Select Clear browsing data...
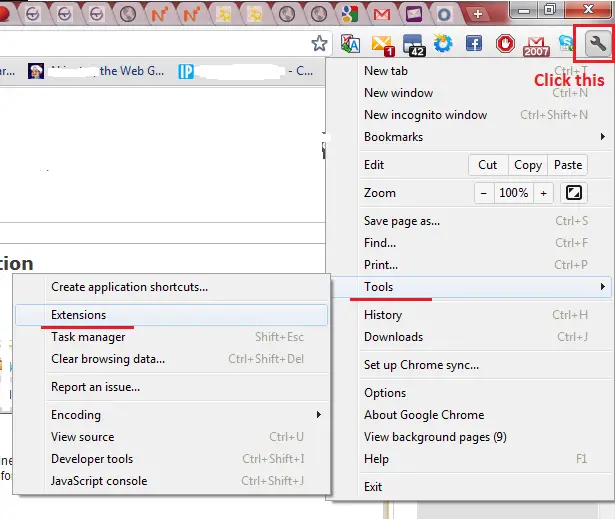Viewport: 615px width, 519px height. click(x=171, y=359)
